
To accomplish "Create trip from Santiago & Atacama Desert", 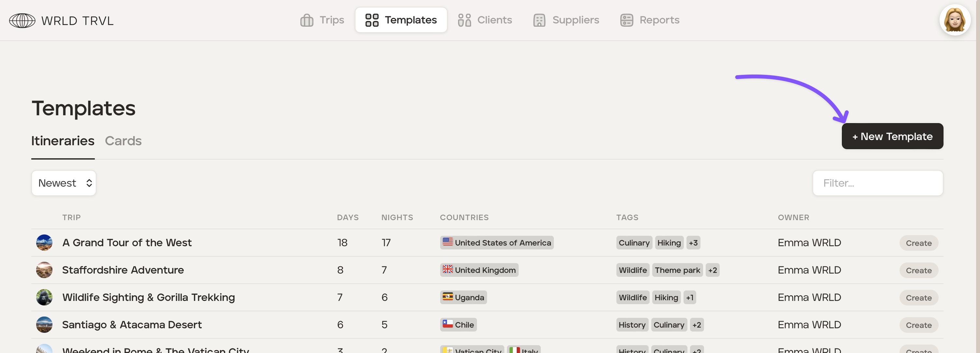I will [x=918, y=325].
